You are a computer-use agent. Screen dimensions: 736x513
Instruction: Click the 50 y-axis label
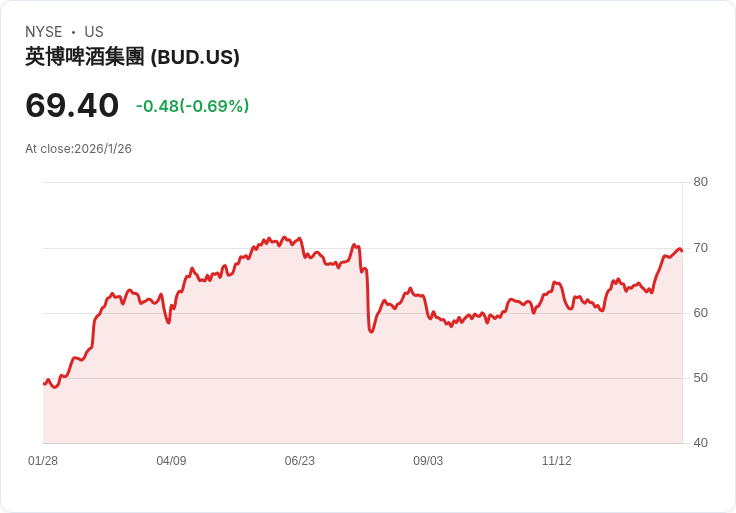[701, 378]
